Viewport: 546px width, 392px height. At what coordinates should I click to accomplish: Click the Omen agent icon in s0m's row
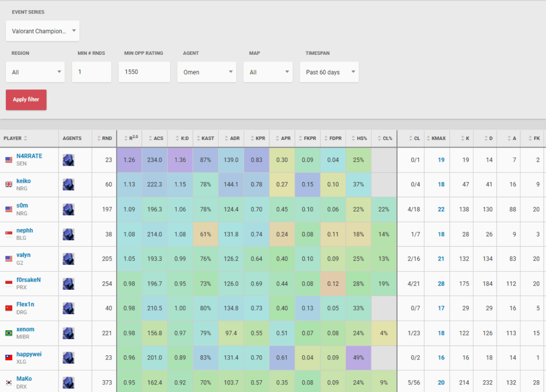[x=68, y=209]
